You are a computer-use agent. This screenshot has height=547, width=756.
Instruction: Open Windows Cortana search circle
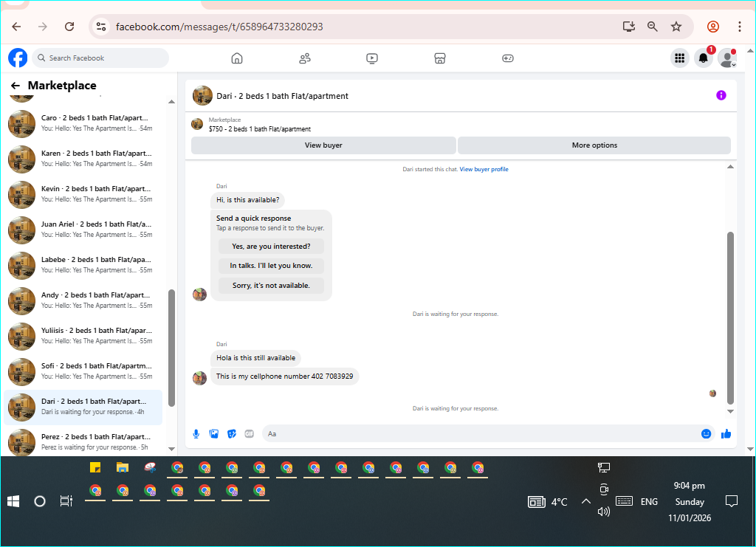pyautogui.click(x=40, y=502)
